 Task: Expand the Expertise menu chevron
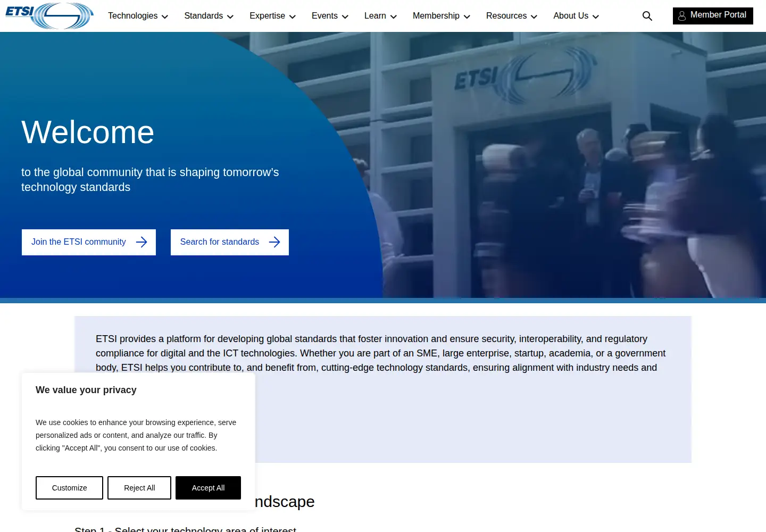pos(292,16)
